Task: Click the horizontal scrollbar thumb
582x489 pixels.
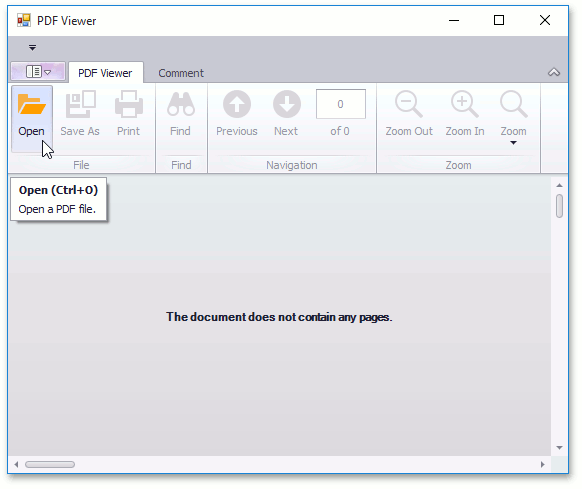Action: coord(50,464)
